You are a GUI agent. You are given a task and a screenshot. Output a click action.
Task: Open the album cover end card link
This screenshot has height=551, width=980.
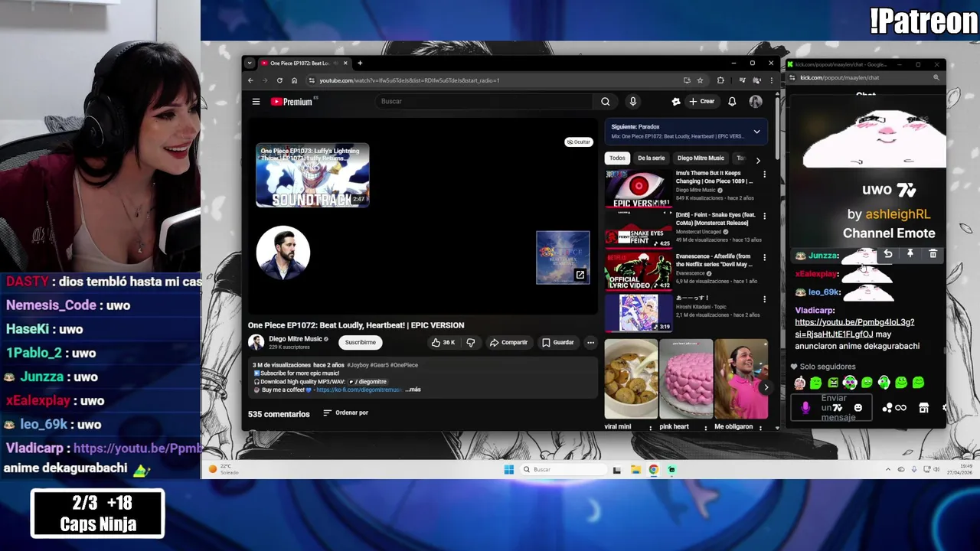pyautogui.click(x=563, y=257)
